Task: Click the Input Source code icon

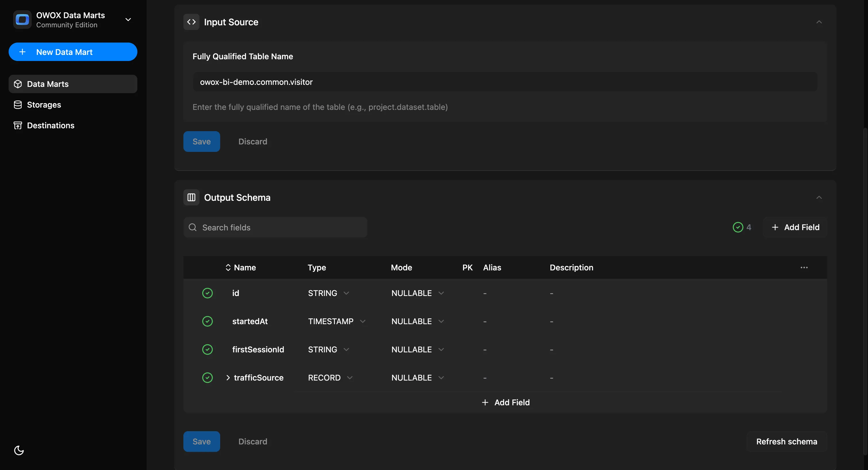Action: pos(191,22)
